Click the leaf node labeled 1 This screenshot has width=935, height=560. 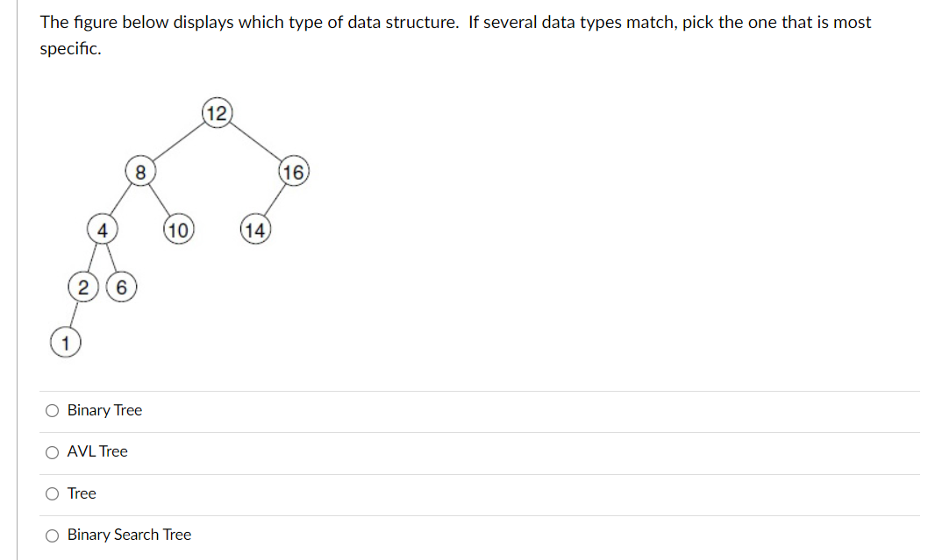click(x=66, y=340)
